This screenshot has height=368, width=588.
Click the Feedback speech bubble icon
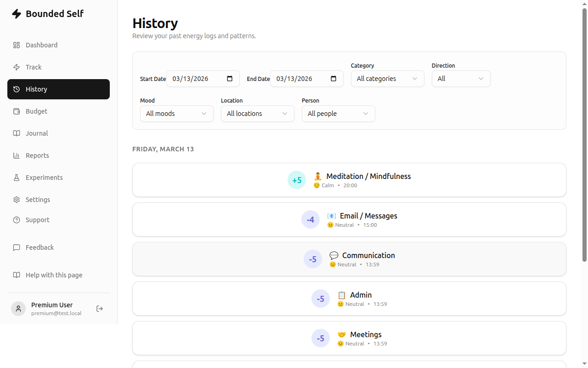click(17, 247)
